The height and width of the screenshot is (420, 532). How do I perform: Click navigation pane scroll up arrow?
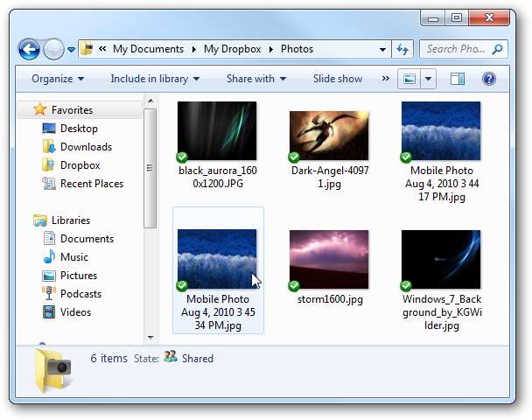pyautogui.click(x=150, y=101)
